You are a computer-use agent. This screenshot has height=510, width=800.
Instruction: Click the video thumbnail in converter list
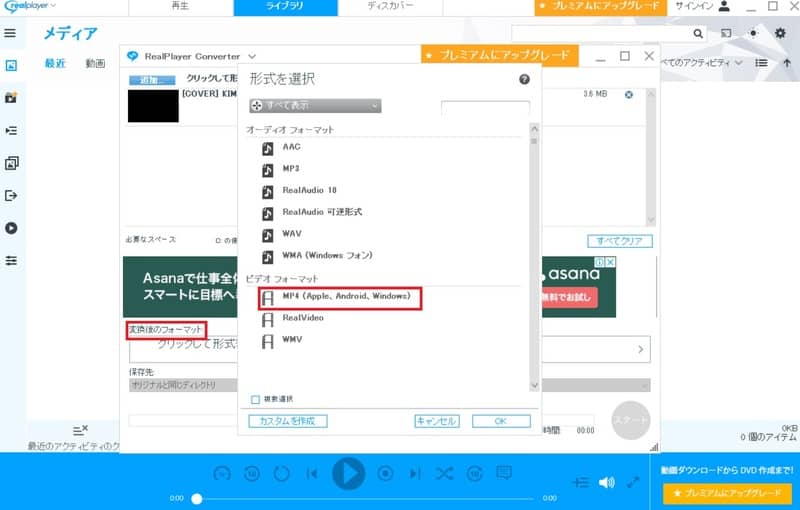(x=153, y=106)
